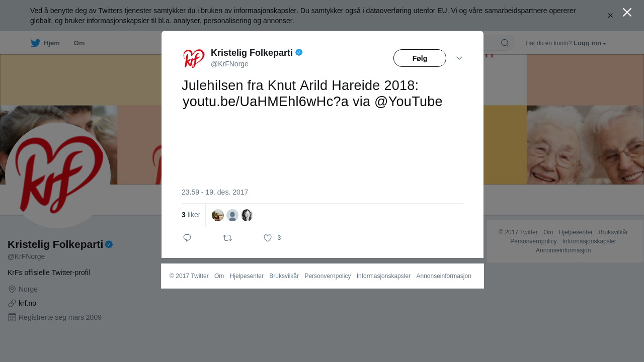Open the KrF avatar in tweet header
This screenshot has height=362, width=644.
coord(194,58)
